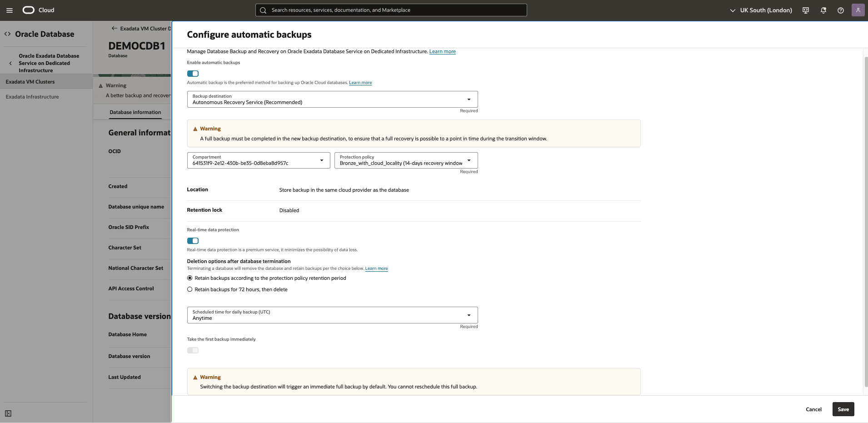This screenshot has width=868, height=423.
Task: Select Retain backups for 72 hours option
Action: [x=190, y=289]
